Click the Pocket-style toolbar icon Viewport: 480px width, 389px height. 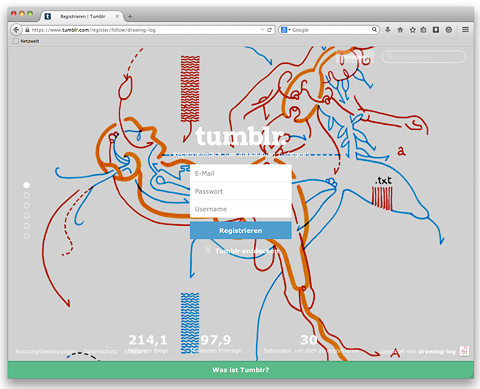point(436,30)
